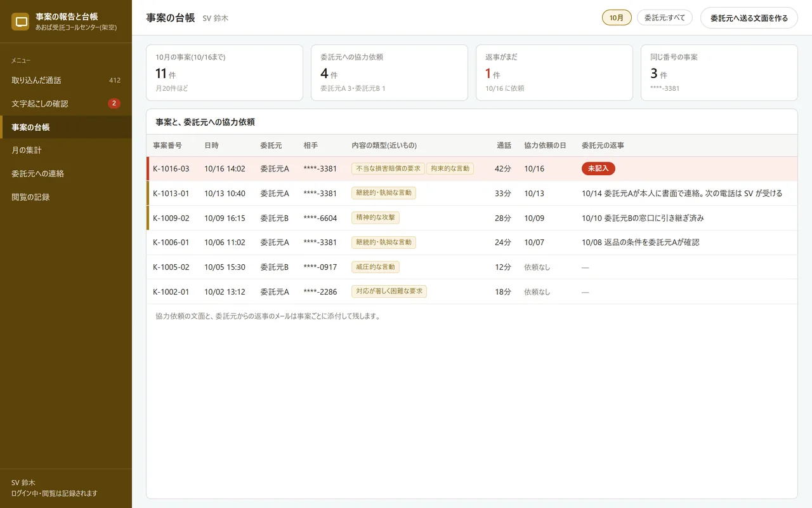
Task: Select 事案の台帳 in the sidebar
Action: pos(66,127)
